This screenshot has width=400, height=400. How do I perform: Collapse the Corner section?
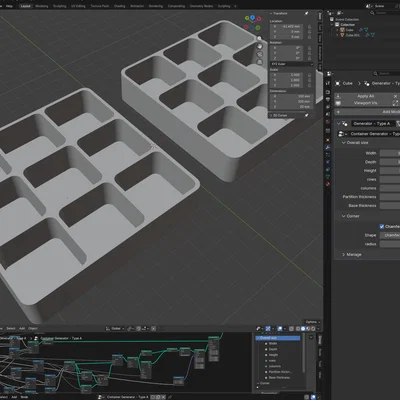tap(344, 216)
